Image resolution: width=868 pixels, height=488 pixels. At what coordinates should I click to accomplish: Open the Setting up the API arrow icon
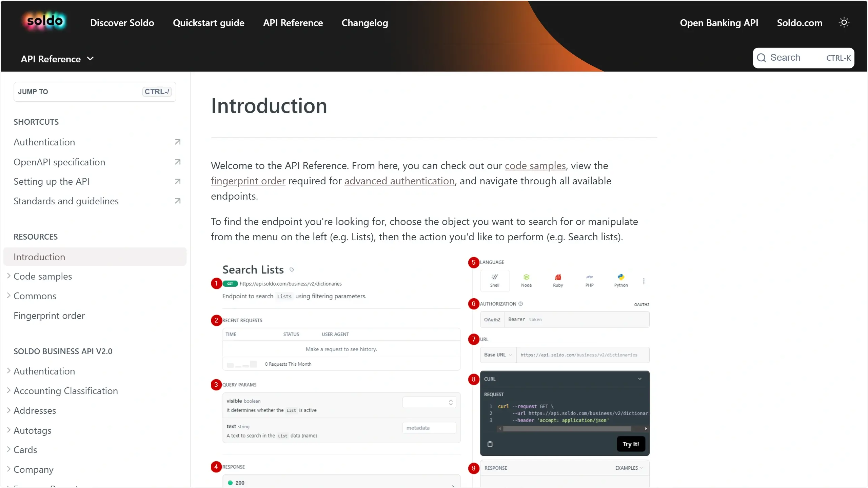pyautogui.click(x=177, y=182)
